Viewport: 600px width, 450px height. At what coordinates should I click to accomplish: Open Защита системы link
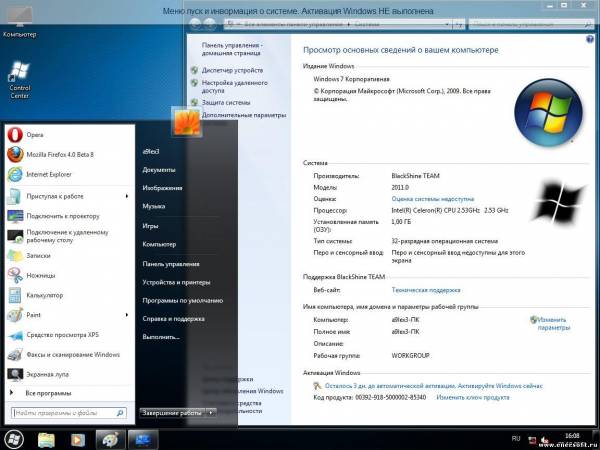point(226,103)
